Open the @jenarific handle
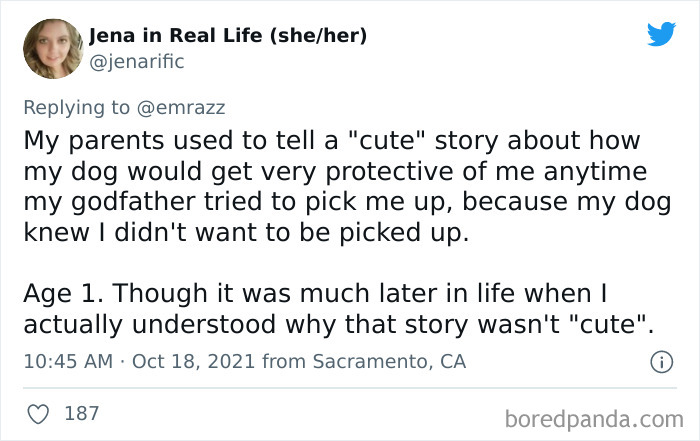 (137, 61)
